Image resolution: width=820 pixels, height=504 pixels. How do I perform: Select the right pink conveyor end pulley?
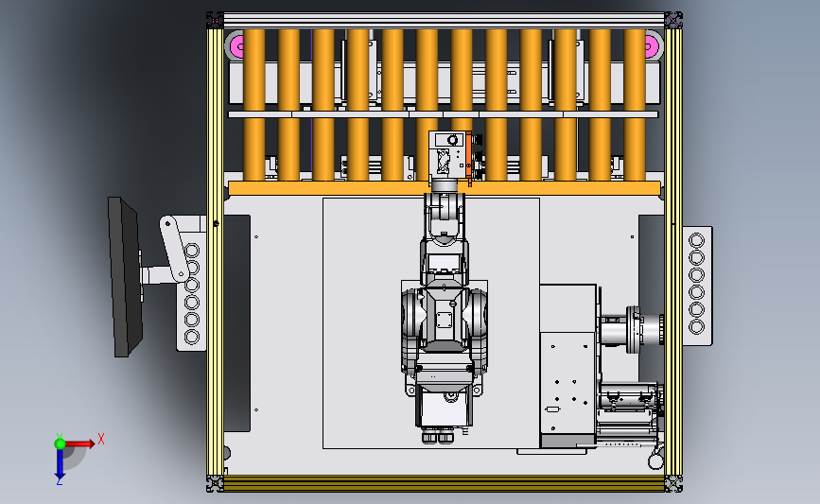(654, 47)
